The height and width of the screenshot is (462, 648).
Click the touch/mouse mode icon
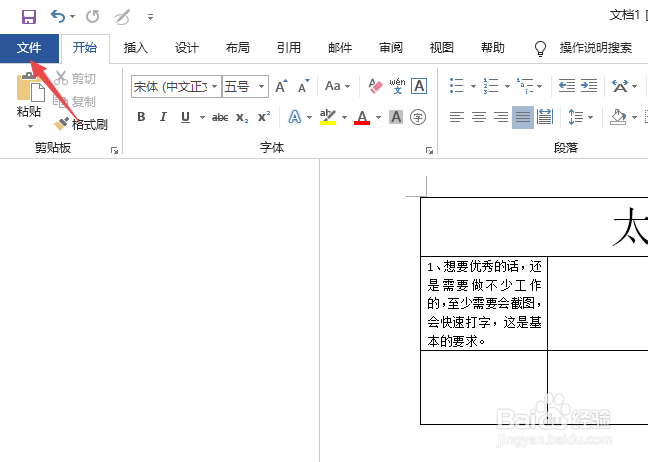(122, 17)
